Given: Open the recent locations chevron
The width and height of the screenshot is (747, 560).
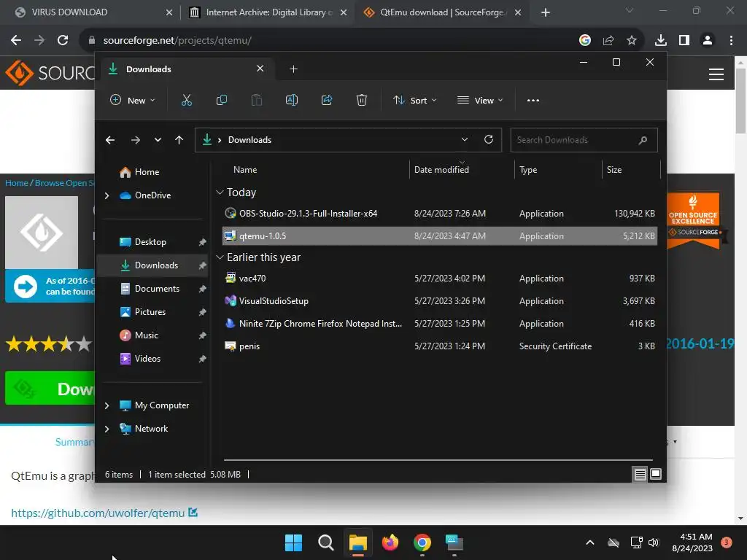Looking at the screenshot, I should [x=158, y=139].
